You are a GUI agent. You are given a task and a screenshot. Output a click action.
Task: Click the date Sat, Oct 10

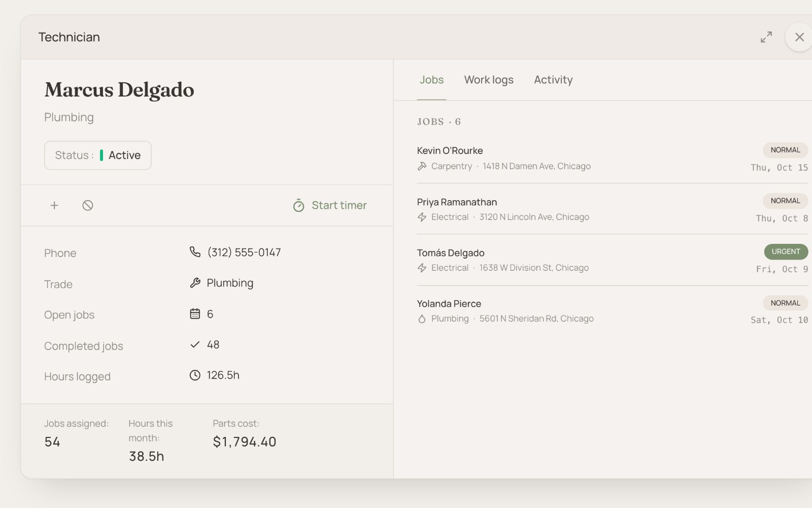(780, 320)
